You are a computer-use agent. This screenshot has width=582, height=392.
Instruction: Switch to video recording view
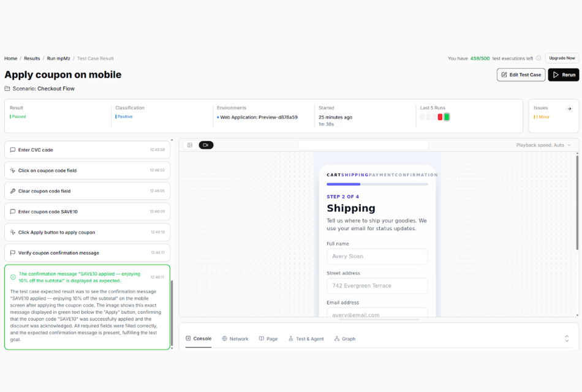tap(206, 145)
